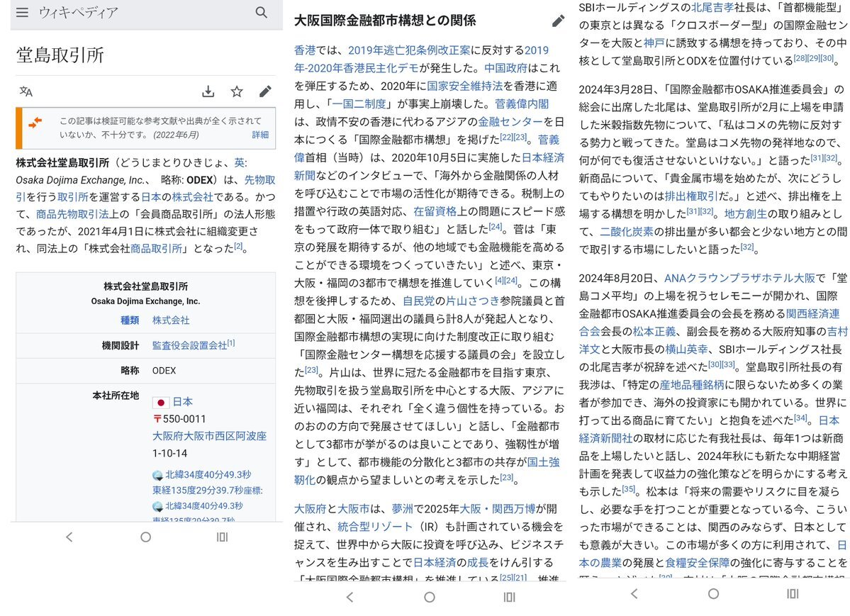Open the language selection icon
Screen dimensions: 850x616
(26, 91)
